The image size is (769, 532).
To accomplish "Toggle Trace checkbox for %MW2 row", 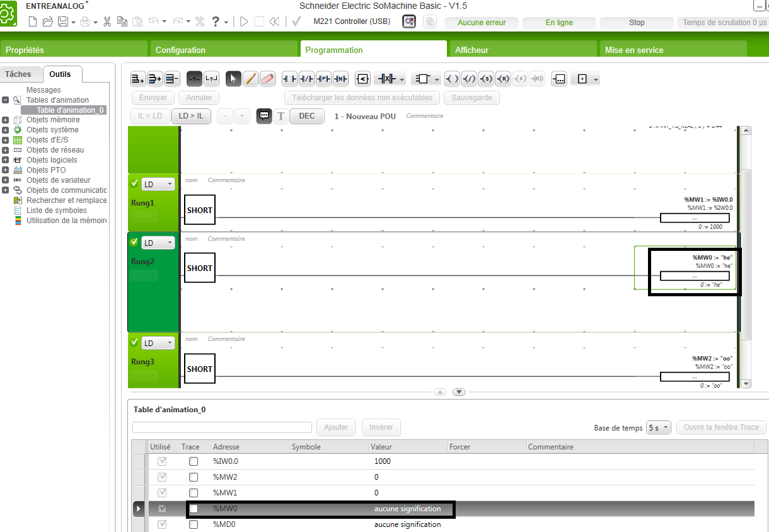I will [194, 477].
